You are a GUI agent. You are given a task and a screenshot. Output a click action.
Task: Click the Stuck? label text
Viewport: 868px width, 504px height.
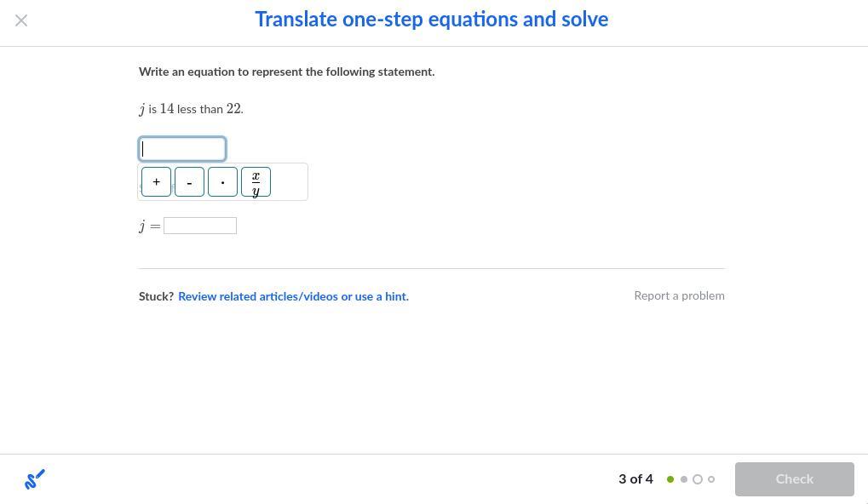click(156, 296)
